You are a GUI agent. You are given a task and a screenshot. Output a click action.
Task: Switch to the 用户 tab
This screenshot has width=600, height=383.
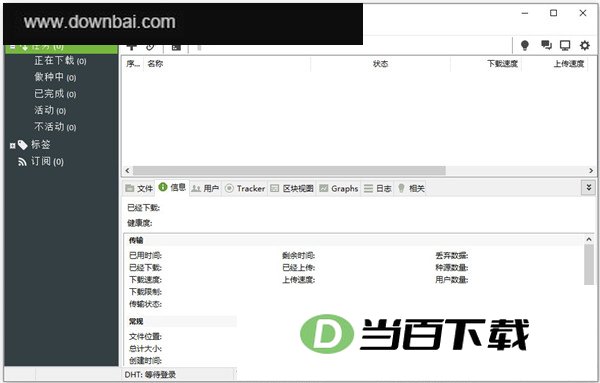point(205,188)
